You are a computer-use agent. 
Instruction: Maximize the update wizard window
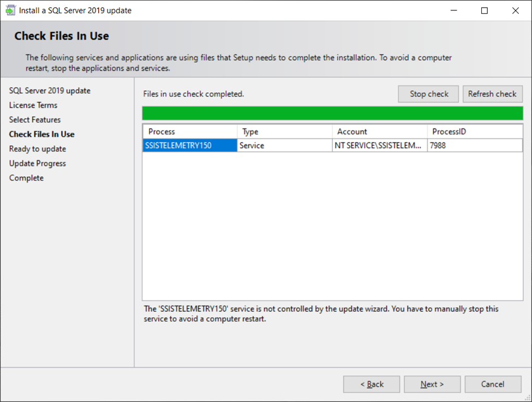pyautogui.click(x=485, y=10)
